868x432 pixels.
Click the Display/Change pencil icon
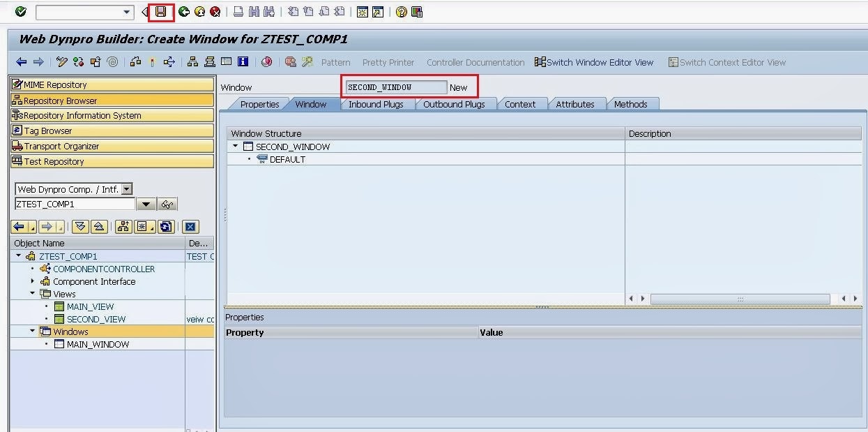62,62
